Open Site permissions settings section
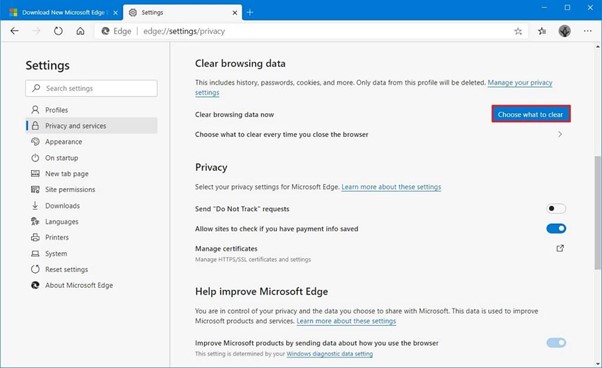602x368 pixels. pyautogui.click(x=92, y=190)
